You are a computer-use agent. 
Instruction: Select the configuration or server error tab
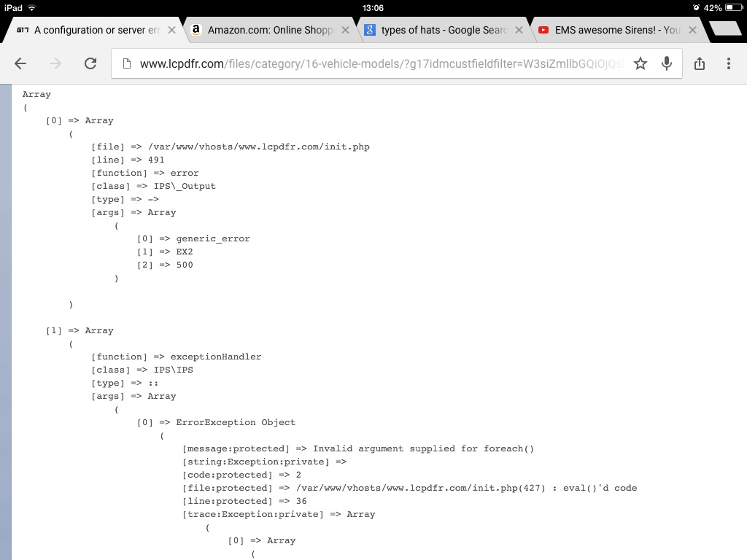click(x=96, y=30)
